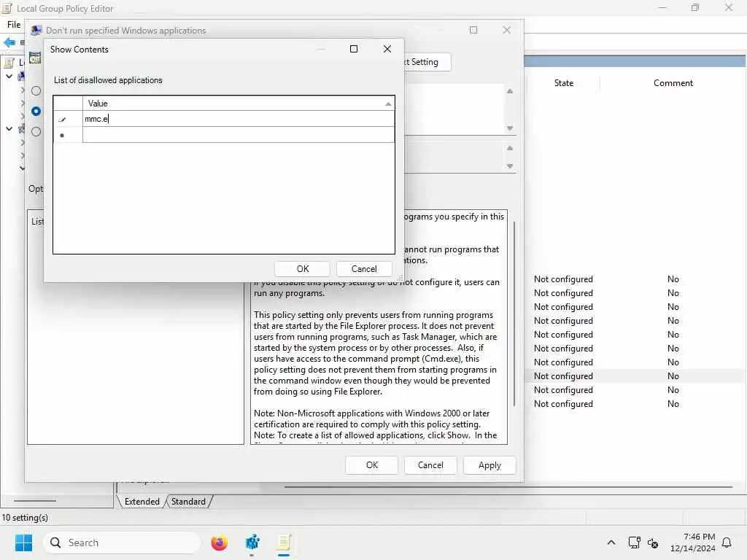Screen dimensions: 747x560
Task: Click Cancel in the policy setting dialog
Action: point(430,465)
